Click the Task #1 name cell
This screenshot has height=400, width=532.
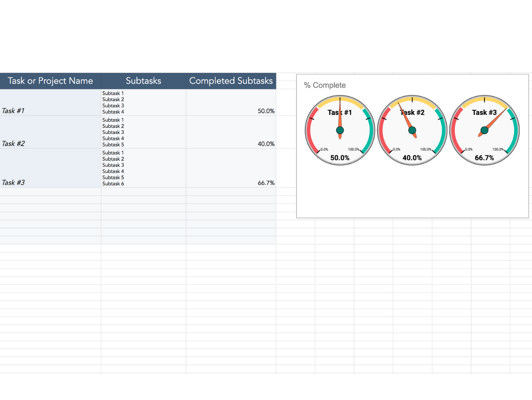50,102
